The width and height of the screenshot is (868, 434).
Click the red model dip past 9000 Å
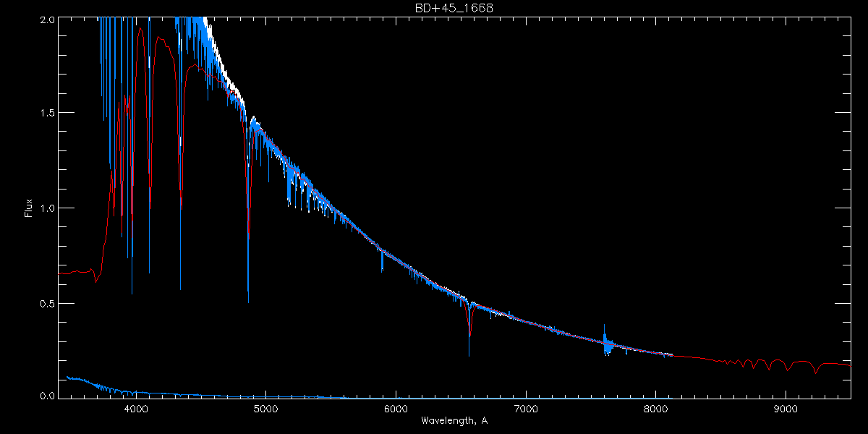(816, 371)
